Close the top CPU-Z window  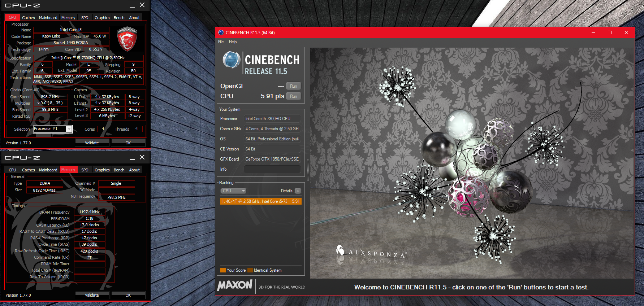[x=142, y=5]
